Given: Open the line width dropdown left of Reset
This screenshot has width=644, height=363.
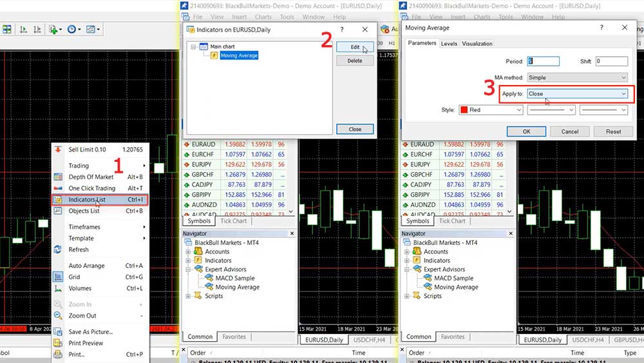Looking at the screenshot, I should pyautogui.click(x=604, y=110).
